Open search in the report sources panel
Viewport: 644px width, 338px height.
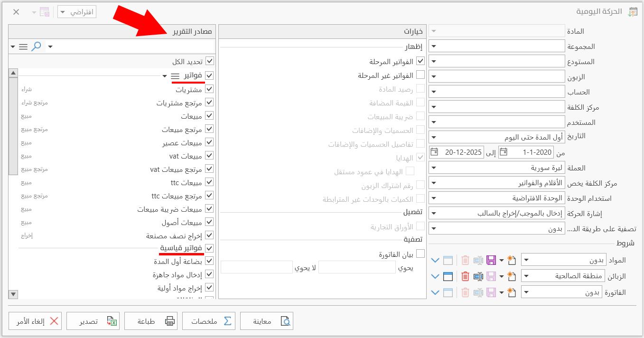coord(36,46)
